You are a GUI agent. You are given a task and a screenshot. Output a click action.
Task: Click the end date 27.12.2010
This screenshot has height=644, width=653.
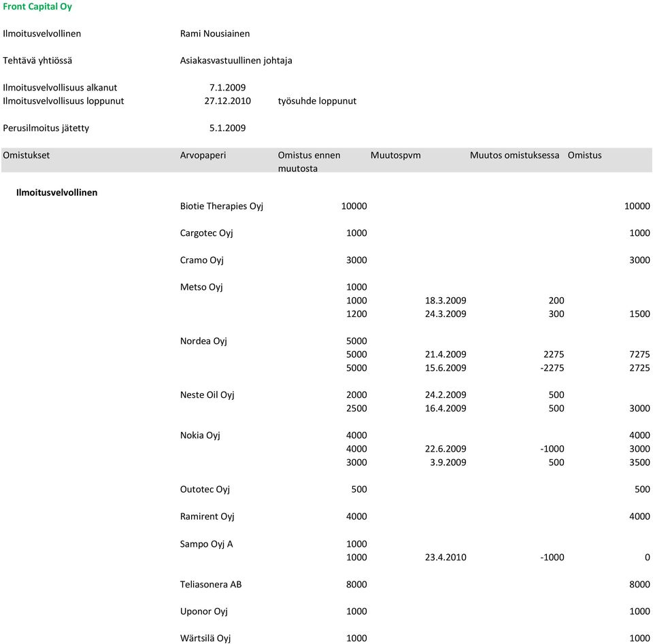[227, 101]
